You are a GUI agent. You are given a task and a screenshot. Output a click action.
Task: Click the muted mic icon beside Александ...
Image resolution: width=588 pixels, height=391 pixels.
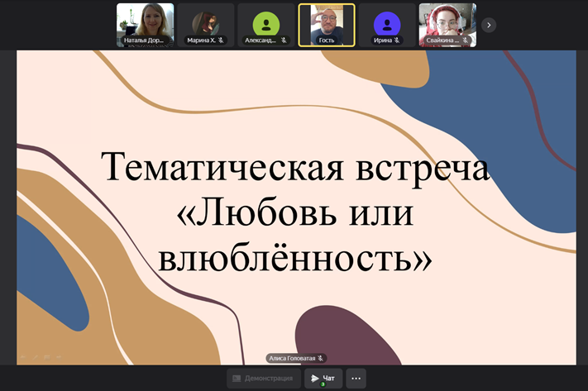tap(284, 40)
